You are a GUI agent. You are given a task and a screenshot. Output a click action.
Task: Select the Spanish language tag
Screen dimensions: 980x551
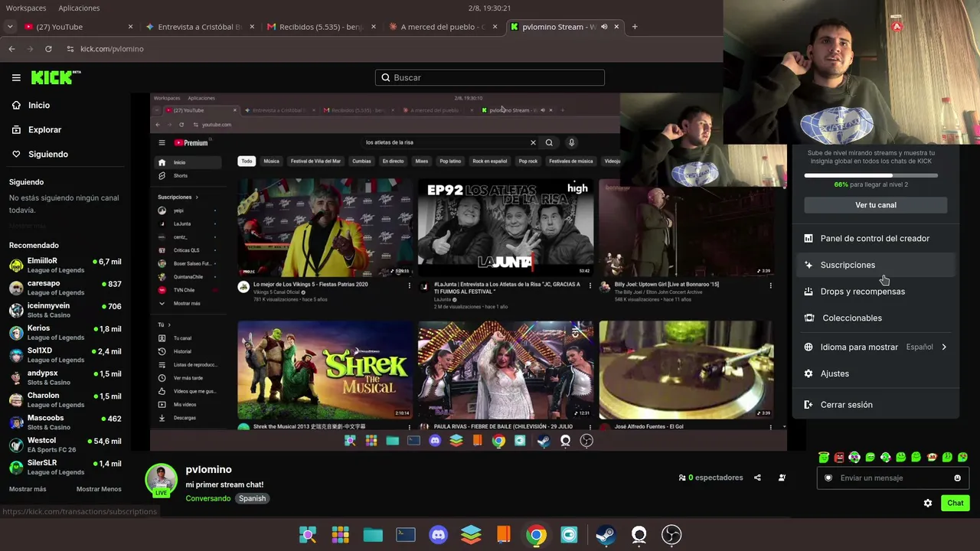(x=252, y=498)
